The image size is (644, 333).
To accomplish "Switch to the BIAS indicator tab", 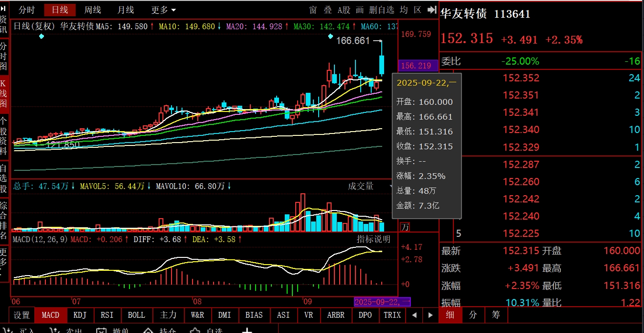I will click(x=254, y=315).
